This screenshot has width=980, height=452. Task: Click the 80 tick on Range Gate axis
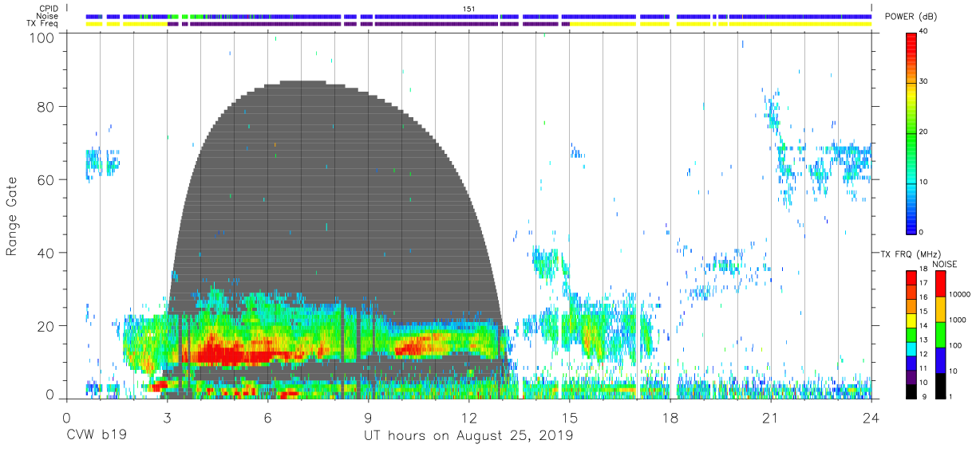[48, 106]
